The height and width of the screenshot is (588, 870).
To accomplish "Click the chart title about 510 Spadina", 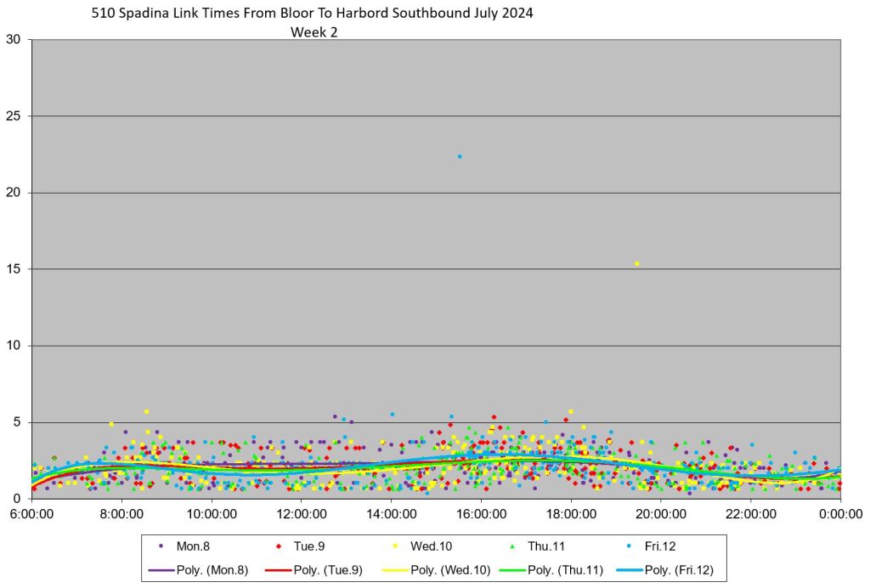I will click(313, 14).
